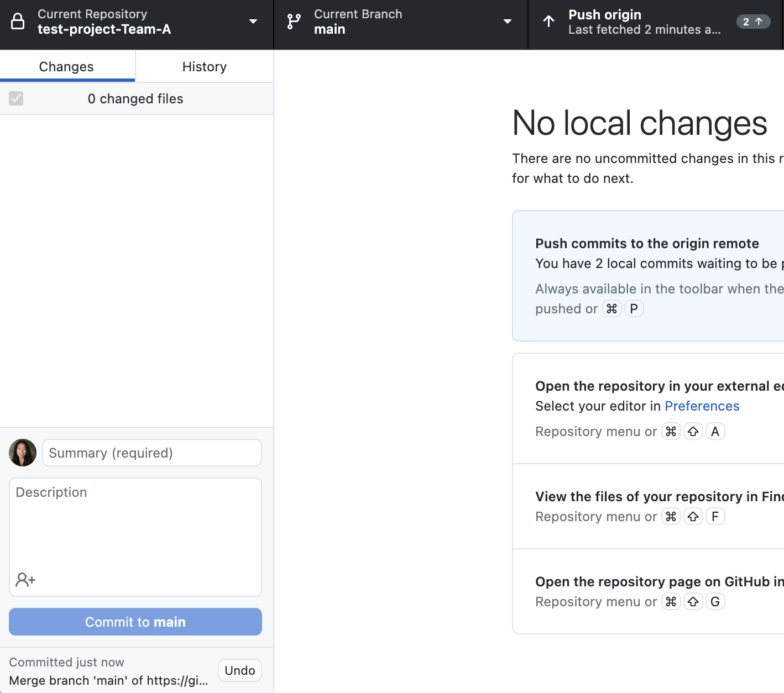The height and width of the screenshot is (693, 784).
Task: Click the Committed just now merge message
Action: [108, 680]
